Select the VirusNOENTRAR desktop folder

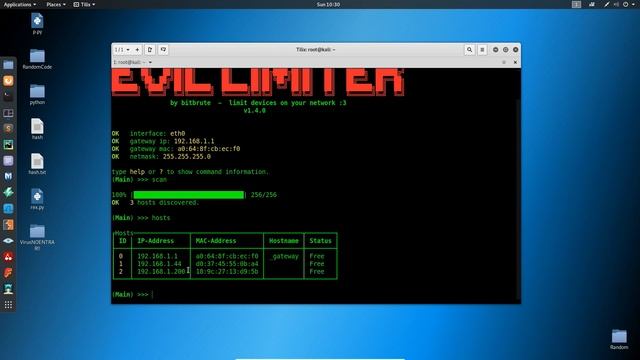[37, 237]
